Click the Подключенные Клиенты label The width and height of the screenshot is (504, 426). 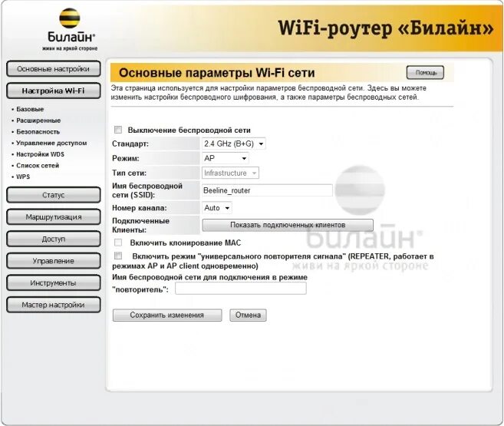(141, 226)
